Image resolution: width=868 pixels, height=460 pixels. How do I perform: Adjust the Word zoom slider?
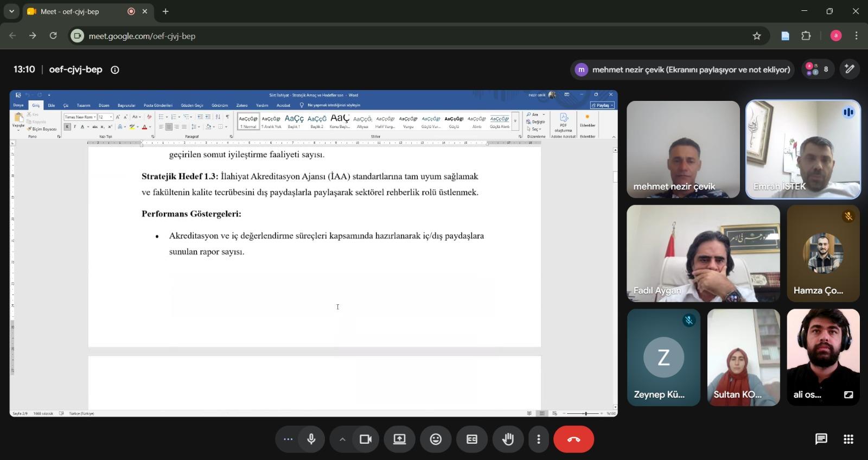point(585,413)
